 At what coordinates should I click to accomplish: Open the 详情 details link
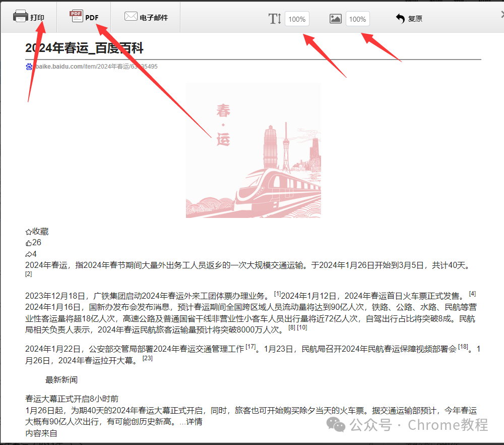(x=194, y=422)
